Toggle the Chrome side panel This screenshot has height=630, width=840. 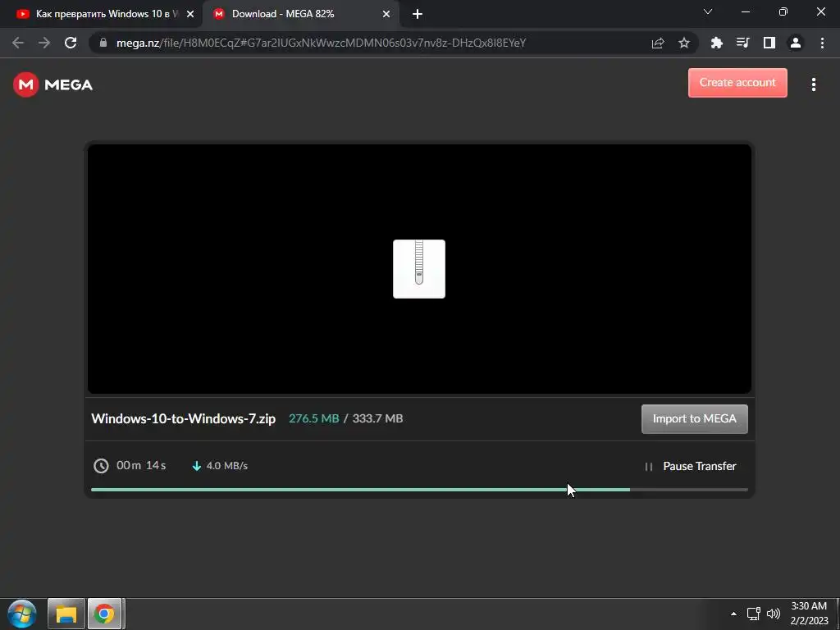pyautogui.click(x=769, y=43)
